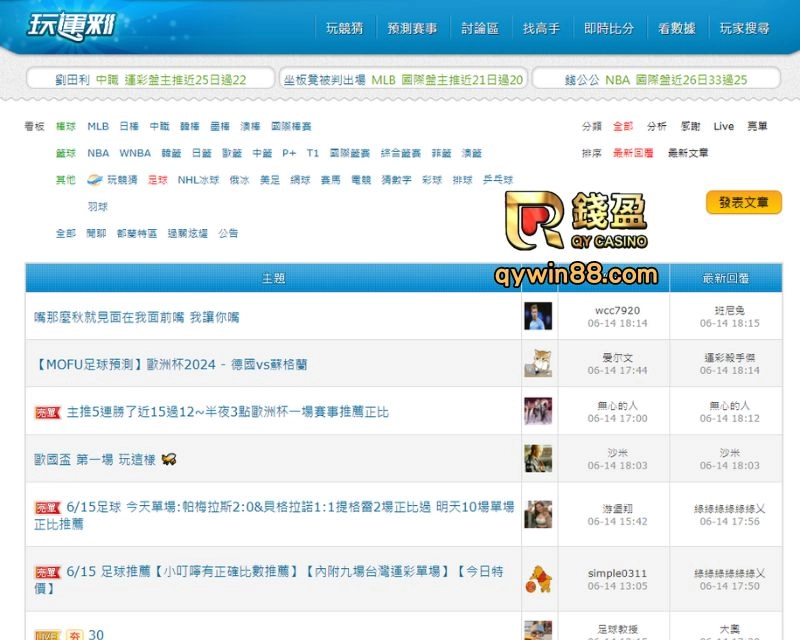The image size is (800, 640).
Task: Select the MLB board category
Action: click(98, 127)
